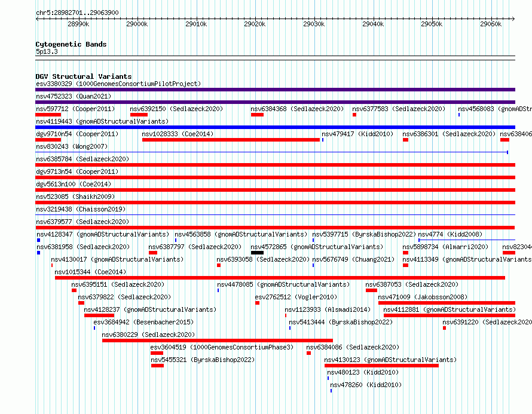Click nsv6384086 (Sedlazeck2020) label
Screen dimensions: 532x414
tap(353, 347)
